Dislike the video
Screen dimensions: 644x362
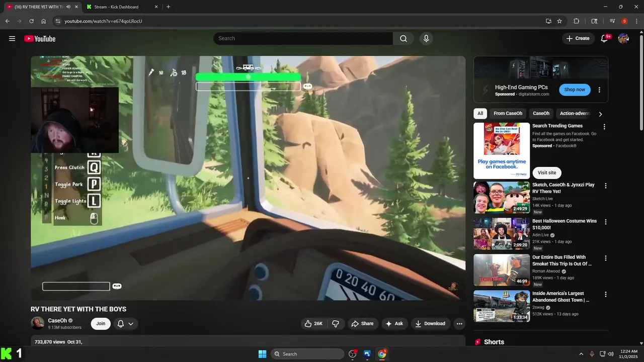[336, 324]
